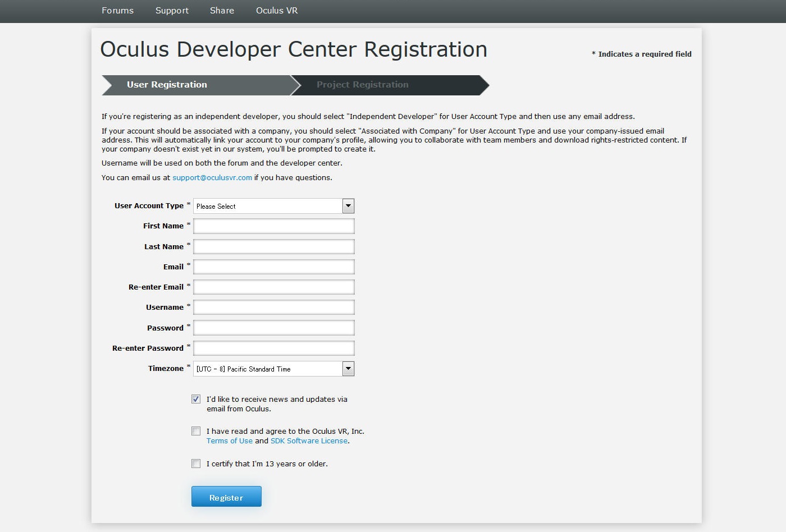Open the Forums nav link
Viewport: 786px width, 532px height.
point(117,10)
